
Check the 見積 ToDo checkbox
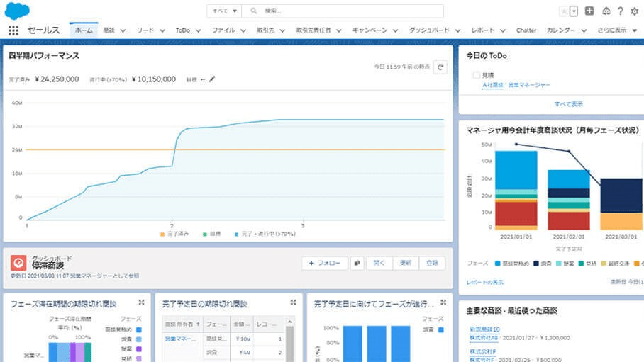point(476,74)
